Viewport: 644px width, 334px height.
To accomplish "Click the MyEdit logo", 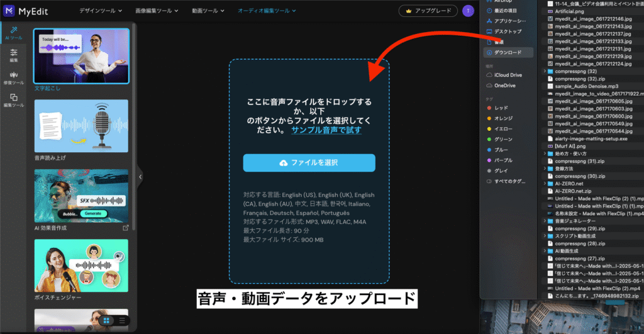I will (x=26, y=11).
